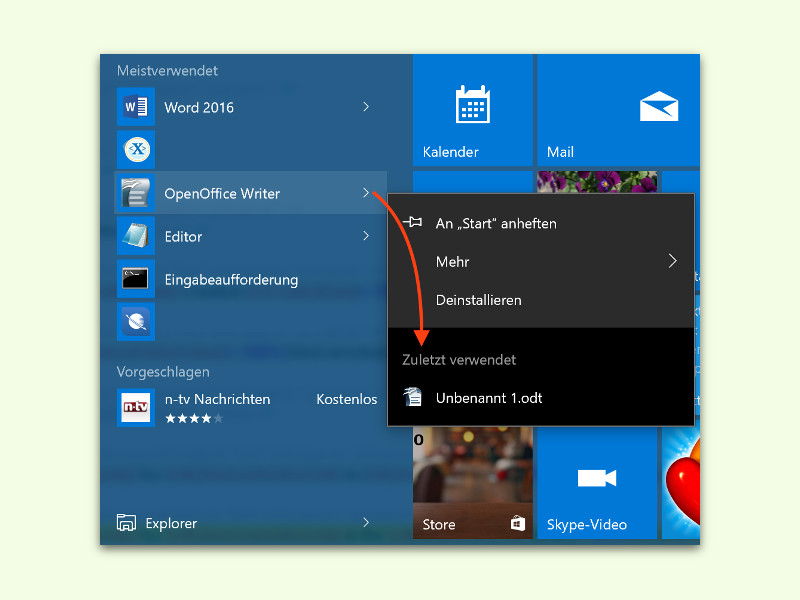This screenshot has width=800, height=600.
Task: Click the envelope icon on Mail tile
Action: coord(659,106)
